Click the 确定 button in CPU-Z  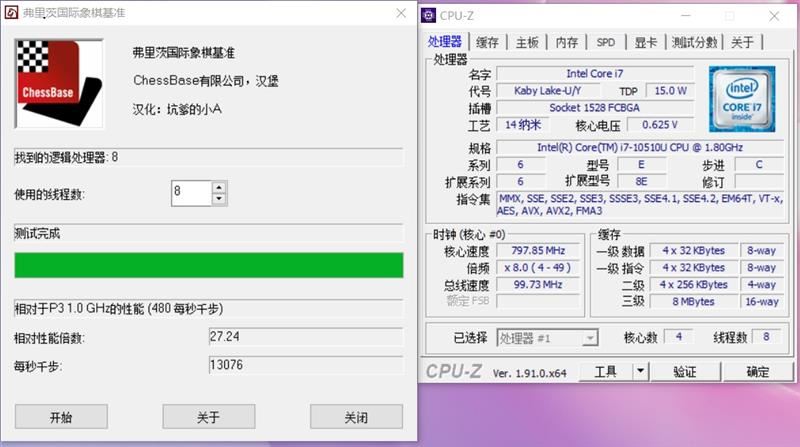coord(758,372)
